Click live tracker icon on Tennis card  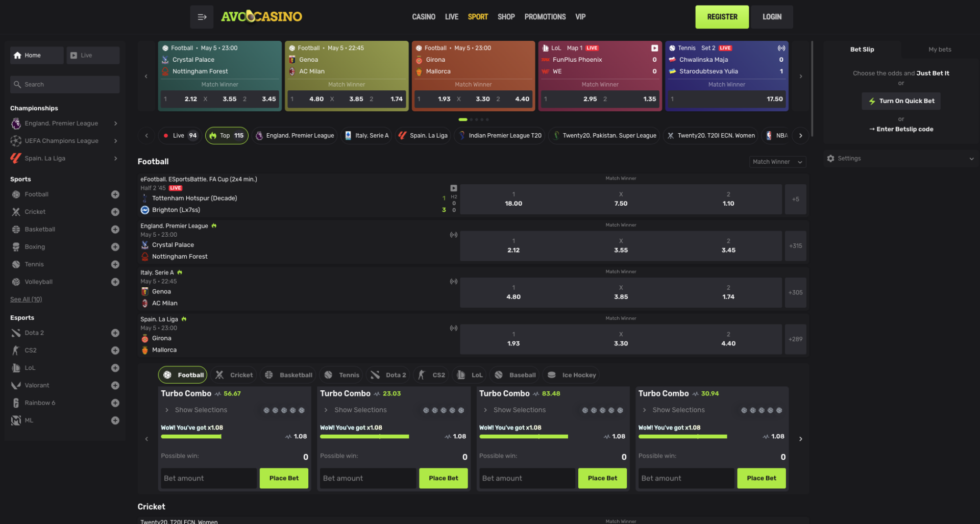tap(781, 48)
